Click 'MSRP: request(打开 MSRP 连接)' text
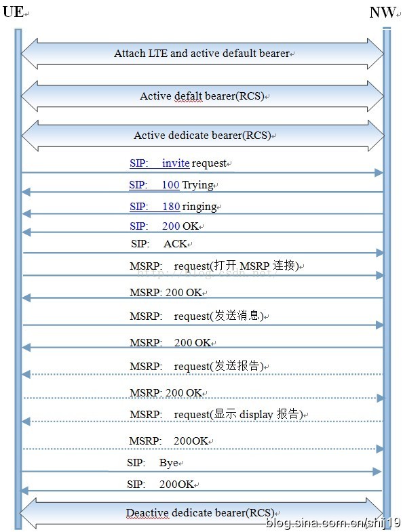403x532 pixels. point(214,266)
